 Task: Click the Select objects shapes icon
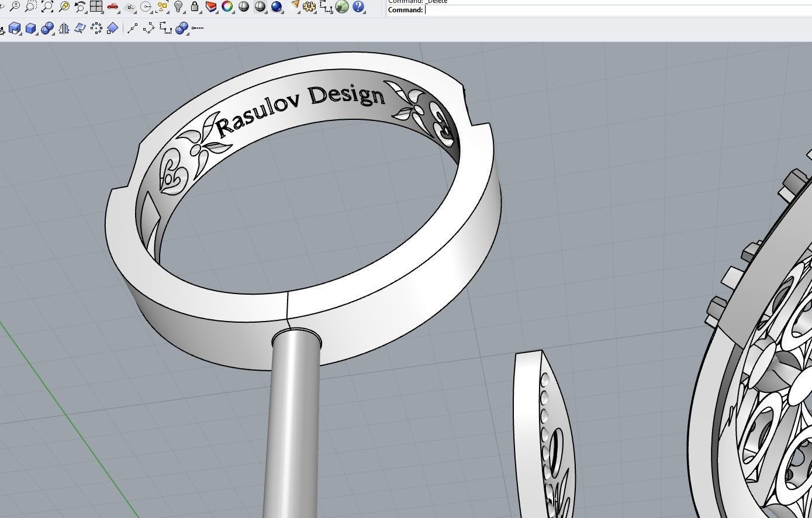pos(163,6)
